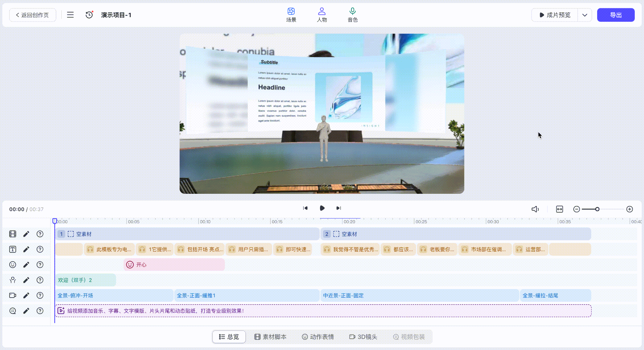The height and width of the screenshot is (350, 644).
Task: Select the 用户只需插... script clip
Action: coord(249,249)
